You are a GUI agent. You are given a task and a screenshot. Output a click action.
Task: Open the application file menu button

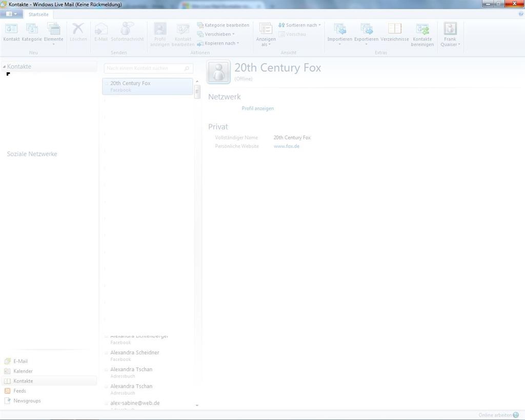click(x=11, y=14)
